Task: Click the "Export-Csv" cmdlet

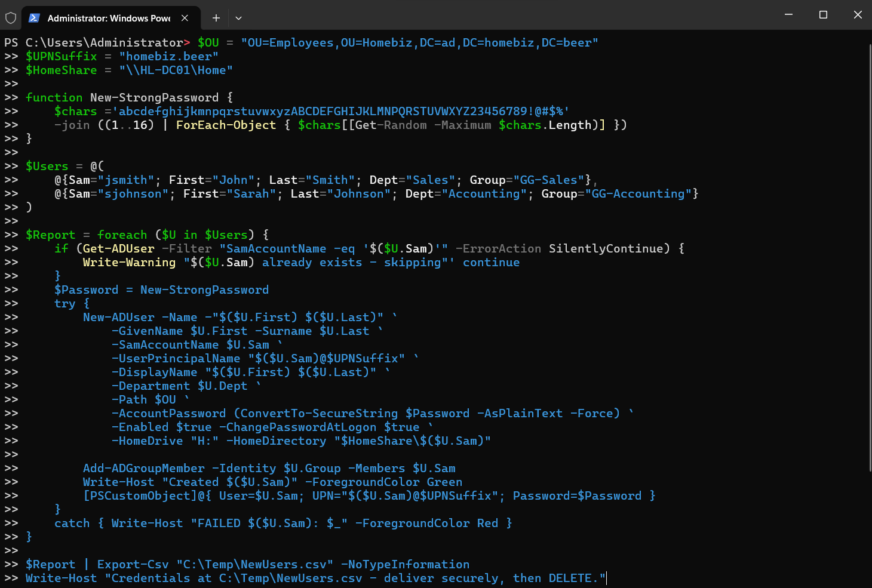Action: pyautogui.click(x=133, y=564)
